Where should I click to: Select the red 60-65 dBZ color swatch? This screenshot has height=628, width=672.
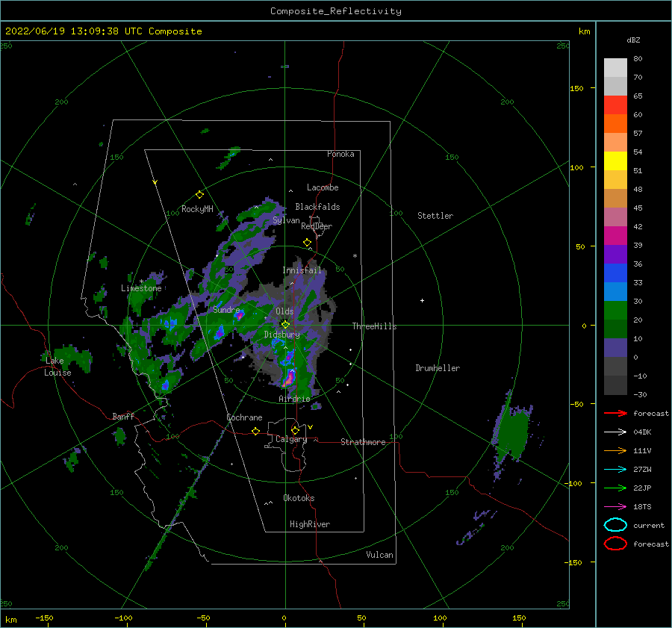[615, 105]
